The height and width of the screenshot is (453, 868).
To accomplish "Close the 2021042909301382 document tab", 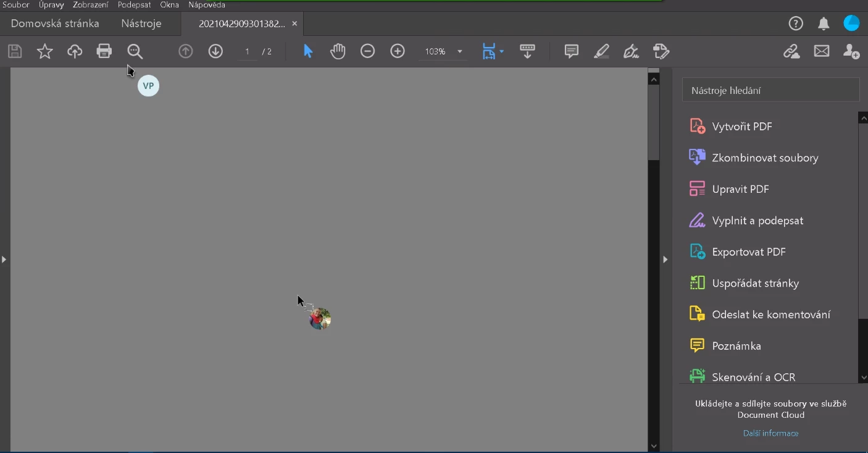I will 294,23.
